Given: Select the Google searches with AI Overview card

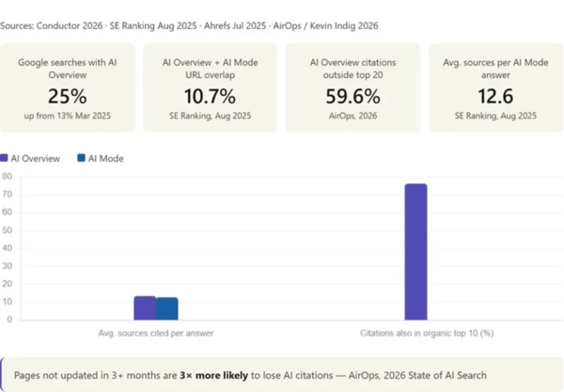Looking at the screenshot, I should (68, 88).
